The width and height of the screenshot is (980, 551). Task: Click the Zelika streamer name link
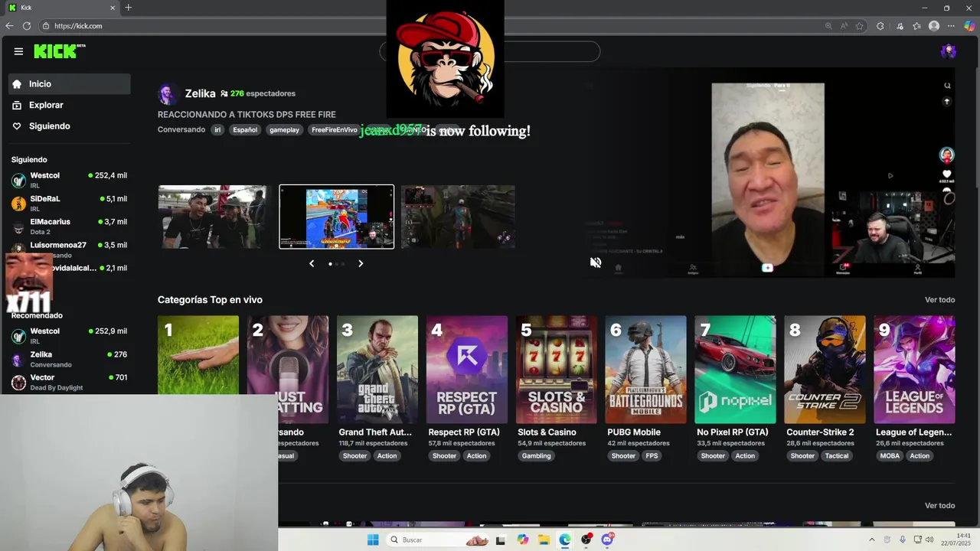[x=200, y=93]
